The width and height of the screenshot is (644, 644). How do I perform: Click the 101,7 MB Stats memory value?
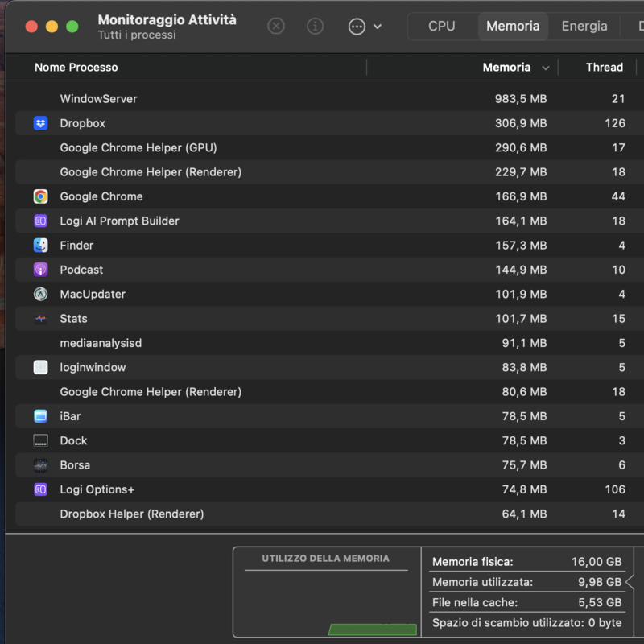(x=521, y=318)
